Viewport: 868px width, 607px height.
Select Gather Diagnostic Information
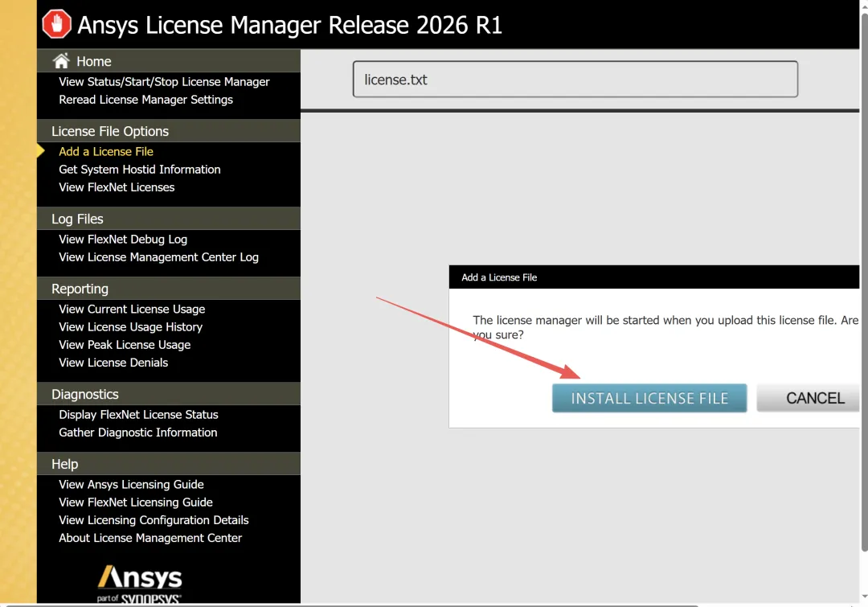click(x=138, y=432)
